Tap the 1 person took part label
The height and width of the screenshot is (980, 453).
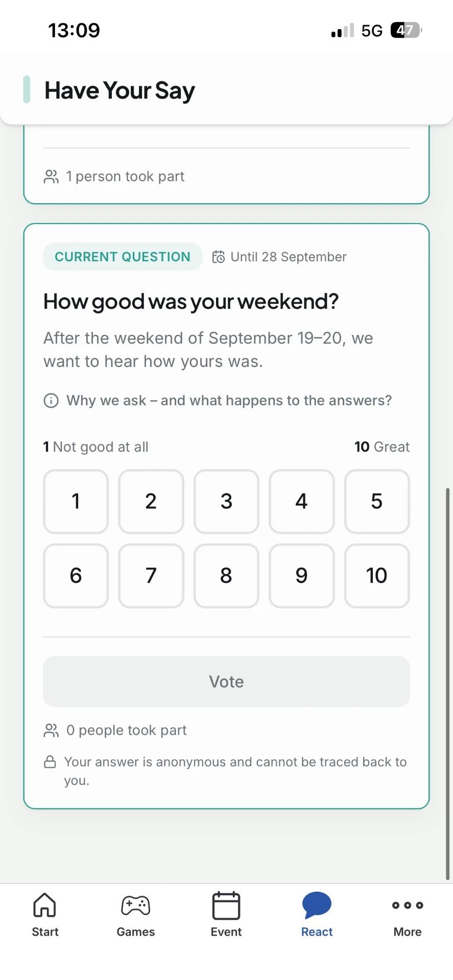click(125, 177)
